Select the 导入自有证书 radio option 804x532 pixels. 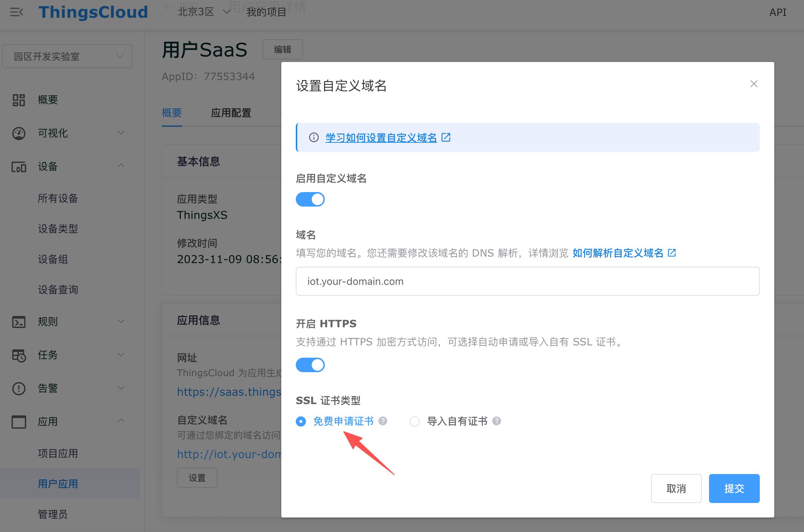click(x=415, y=421)
